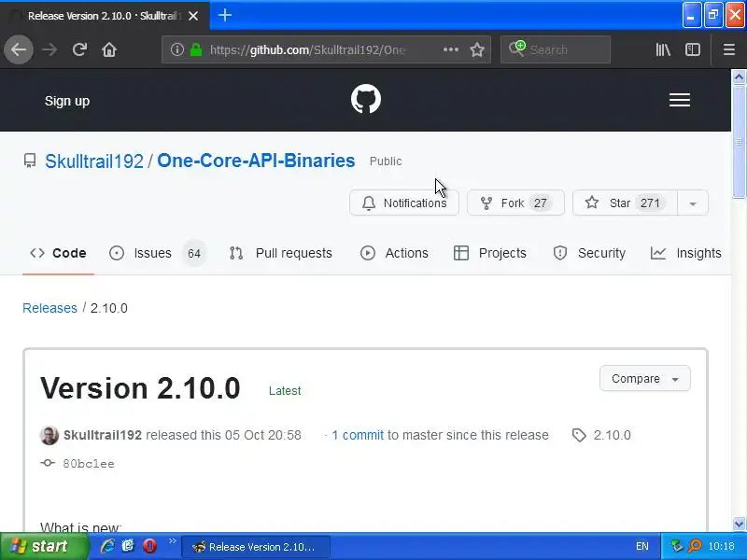Open the Firefox hamburger menu
747x560 pixels.
pyautogui.click(x=729, y=49)
